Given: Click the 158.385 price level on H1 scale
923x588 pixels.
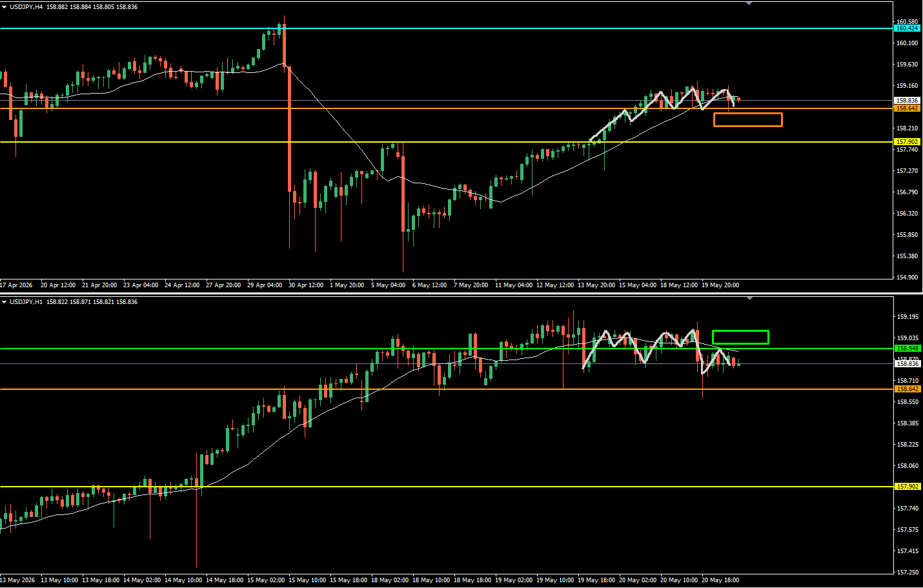Looking at the screenshot, I should click(x=908, y=423).
